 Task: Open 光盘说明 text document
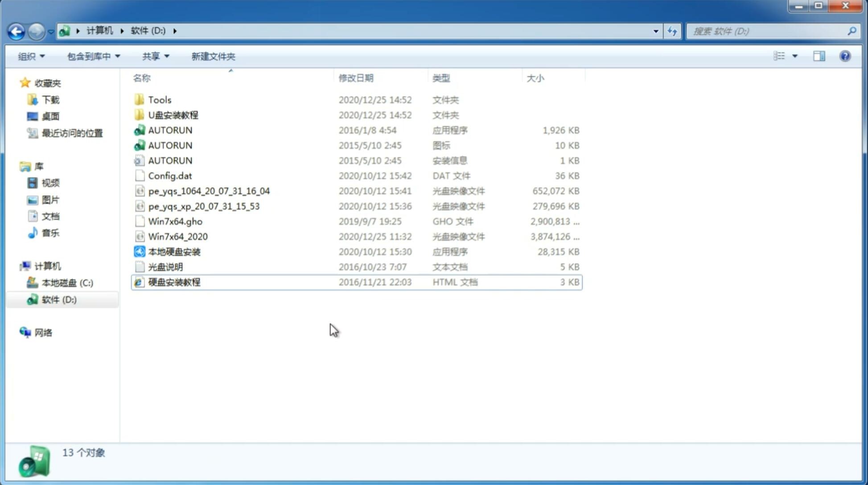(x=166, y=267)
